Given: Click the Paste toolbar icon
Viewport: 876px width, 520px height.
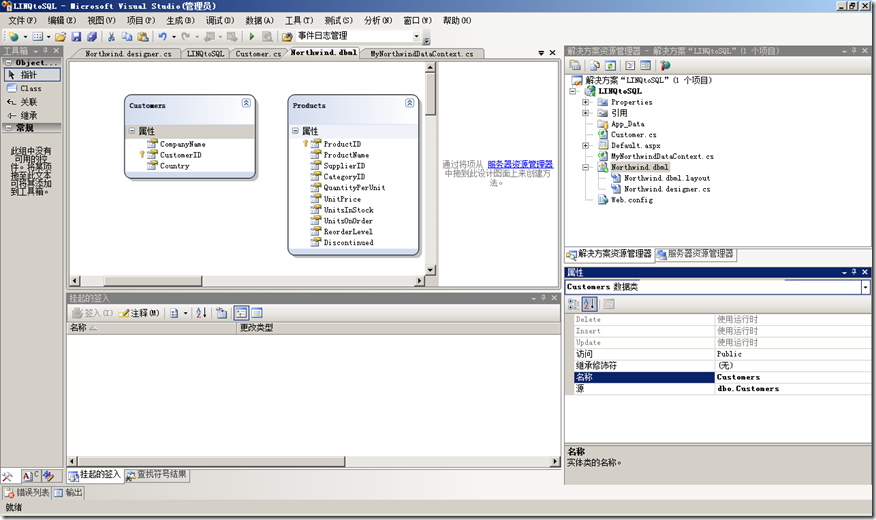Looking at the screenshot, I should (143, 37).
